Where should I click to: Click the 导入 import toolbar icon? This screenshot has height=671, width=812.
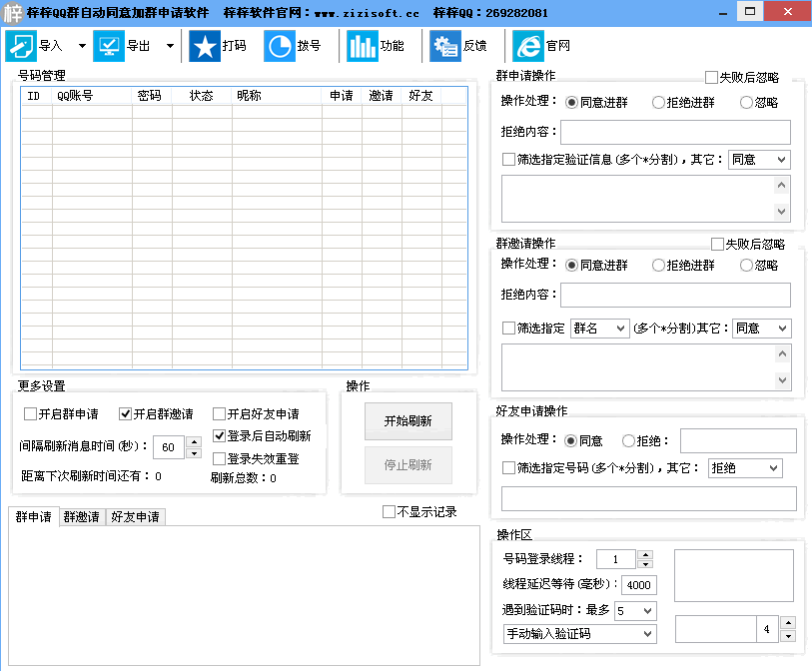(21, 46)
